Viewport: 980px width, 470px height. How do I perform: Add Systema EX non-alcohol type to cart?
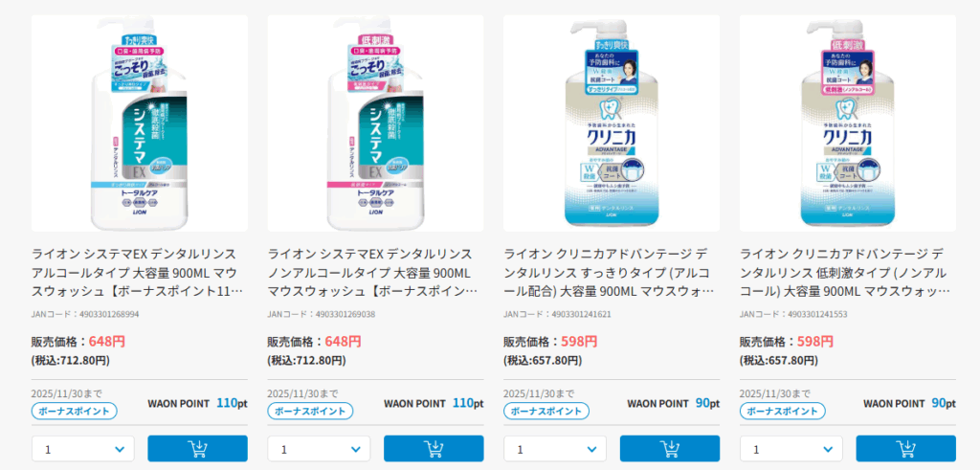pyautogui.click(x=434, y=449)
